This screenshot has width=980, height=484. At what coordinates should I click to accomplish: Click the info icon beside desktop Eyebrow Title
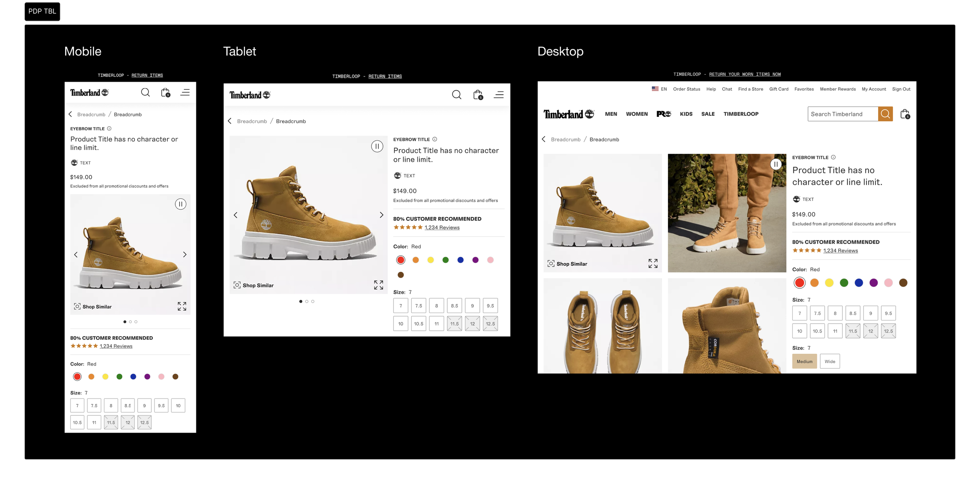click(x=833, y=157)
